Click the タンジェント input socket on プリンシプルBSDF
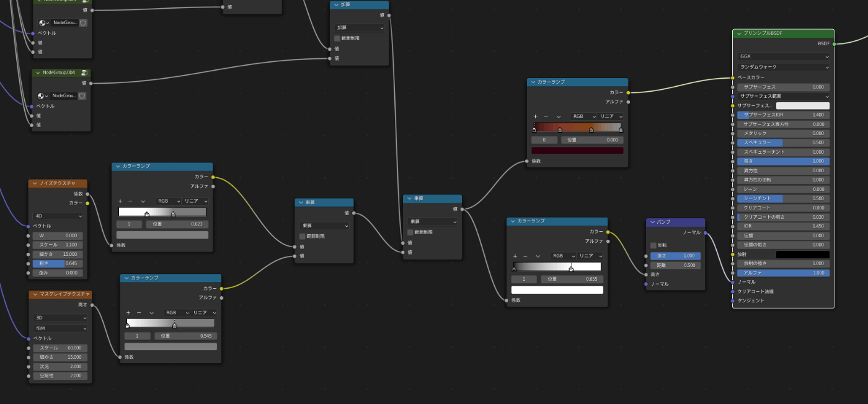Screen dimensions: 868x404 (732, 301)
